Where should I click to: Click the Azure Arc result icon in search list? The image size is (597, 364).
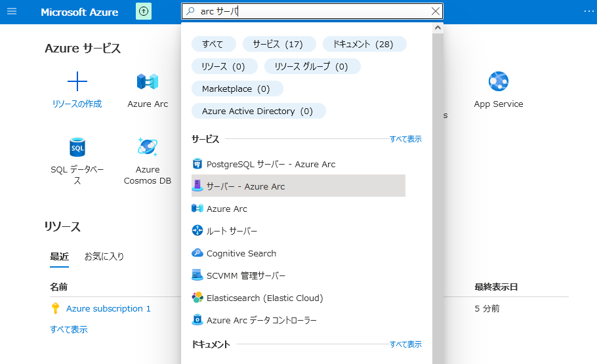pos(197,209)
